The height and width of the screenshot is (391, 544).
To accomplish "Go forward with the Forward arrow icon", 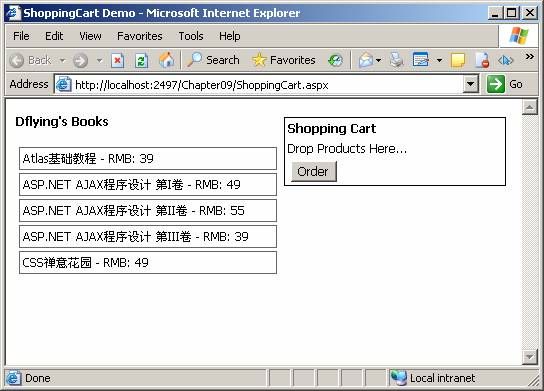I will [x=80, y=61].
